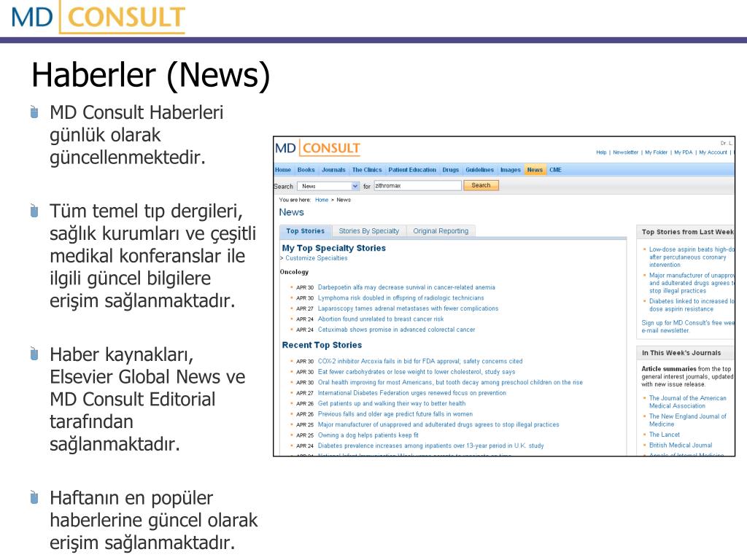Open Get patients up and walking story

pos(392,403)
